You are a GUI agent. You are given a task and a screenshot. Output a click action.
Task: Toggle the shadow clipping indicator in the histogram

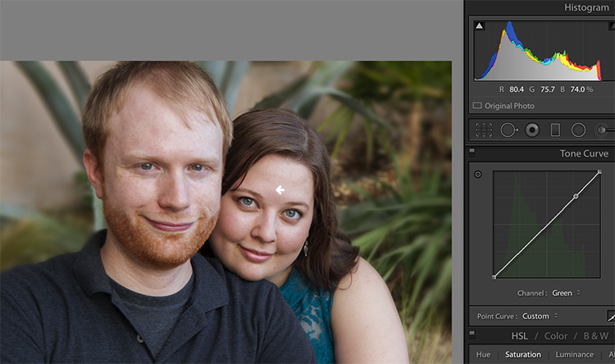[480, 26]
